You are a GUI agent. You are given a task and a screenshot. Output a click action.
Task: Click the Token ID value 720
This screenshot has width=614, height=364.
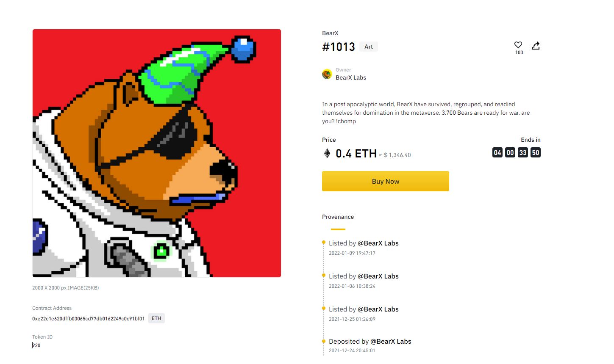point(36,345)
